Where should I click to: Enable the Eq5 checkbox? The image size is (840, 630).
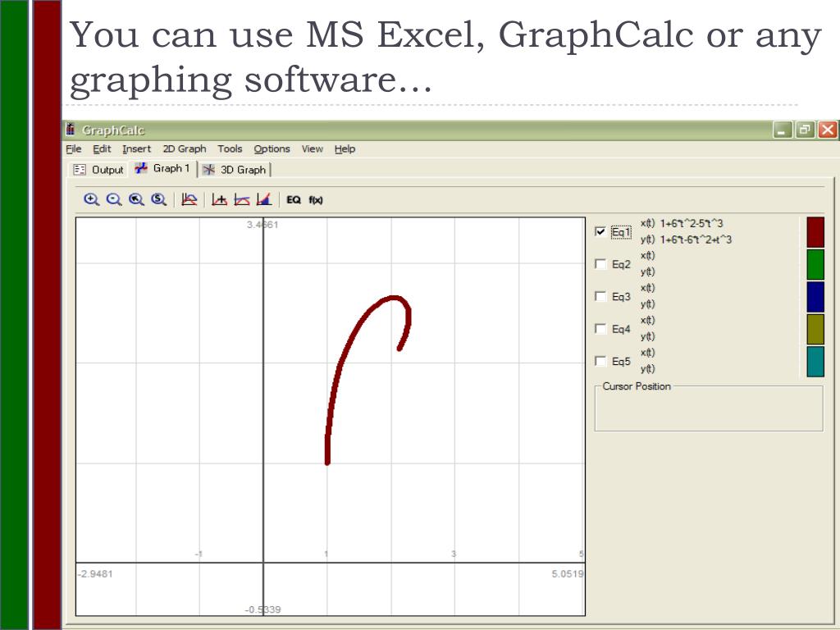point(600,361)
